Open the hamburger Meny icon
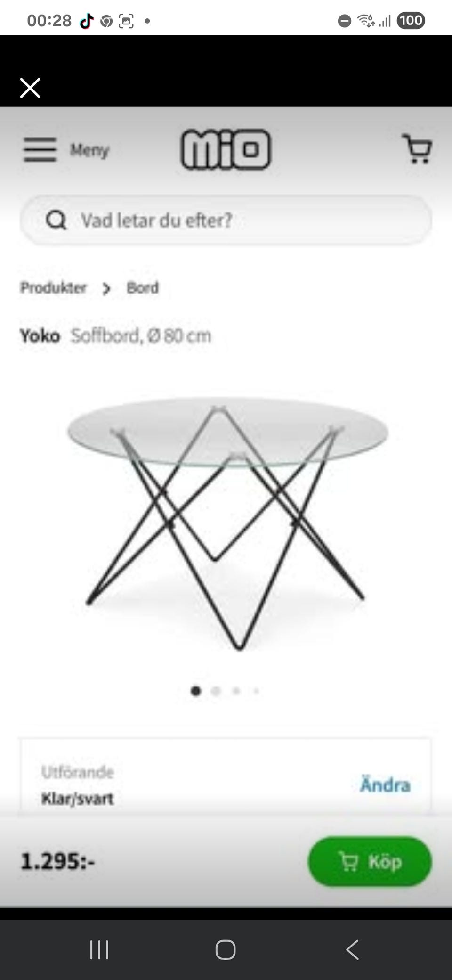 40,150
